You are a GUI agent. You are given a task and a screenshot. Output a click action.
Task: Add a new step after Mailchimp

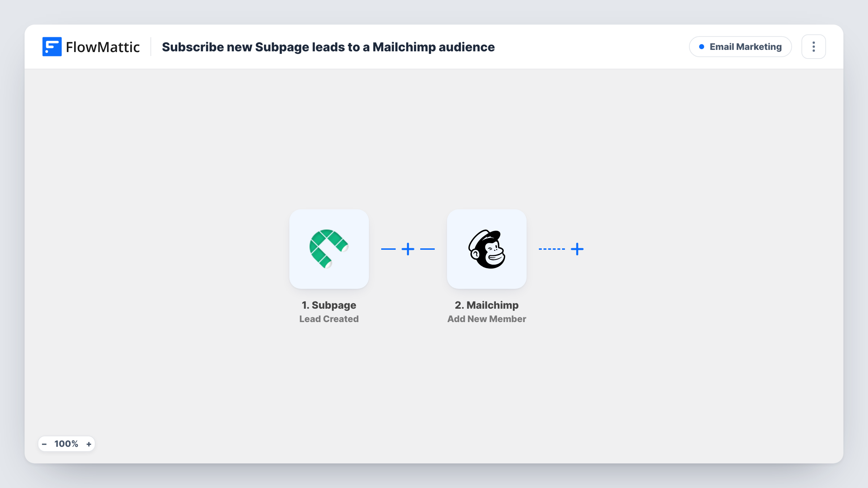(x=577, y=249)
